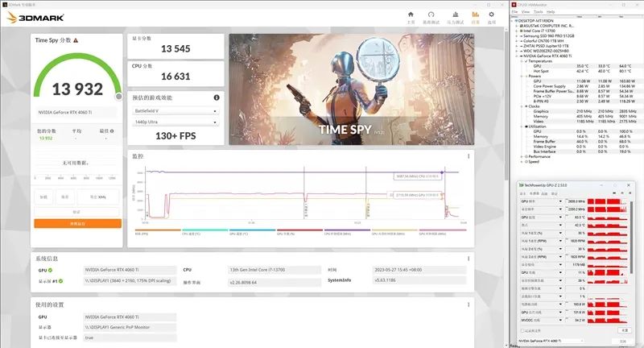
Task: Click the 13 545 graphics score value
Action: (x=175, y=49)
